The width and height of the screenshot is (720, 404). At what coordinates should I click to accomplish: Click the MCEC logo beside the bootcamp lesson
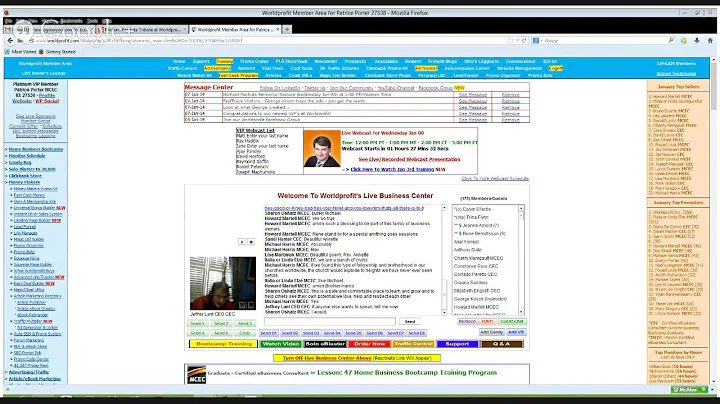click(197, 375)
